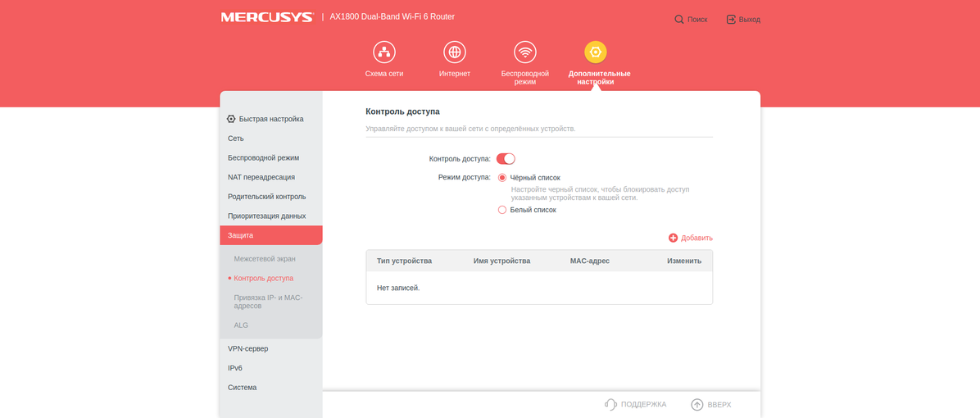Click the Поиск magnifier icon
The image size is (980, 418).
coord(679,20)
